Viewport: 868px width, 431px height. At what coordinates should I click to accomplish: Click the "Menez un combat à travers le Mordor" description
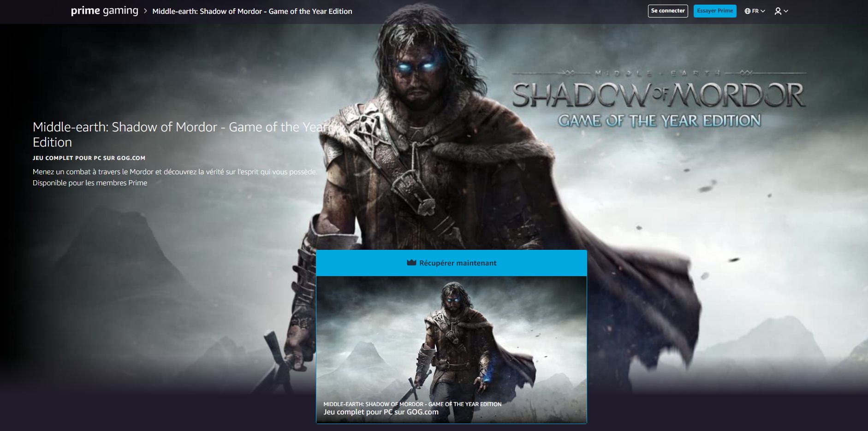pyautogui.click(x=175, y=172)
